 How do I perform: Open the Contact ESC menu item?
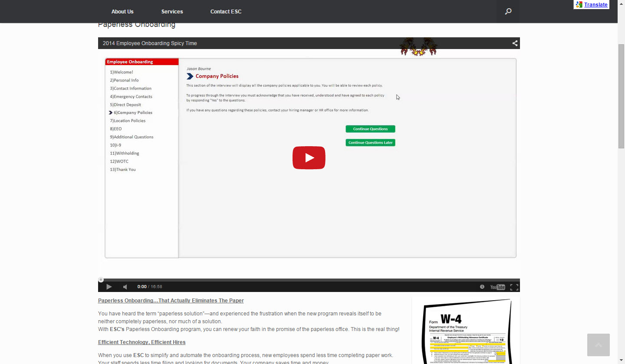[226, 12]
